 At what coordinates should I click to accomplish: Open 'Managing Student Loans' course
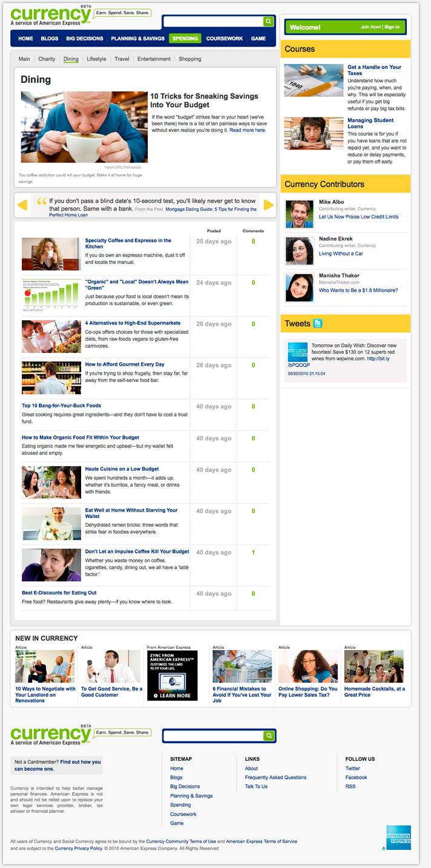click(x=370, y=123)
